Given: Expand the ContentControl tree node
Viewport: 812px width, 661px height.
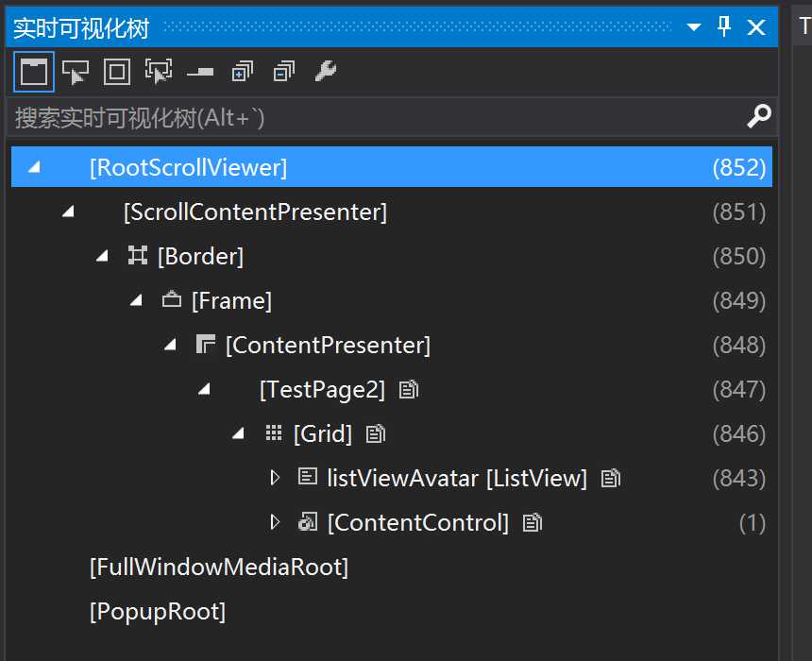Looking at the screenshot, I should point(275,523).
